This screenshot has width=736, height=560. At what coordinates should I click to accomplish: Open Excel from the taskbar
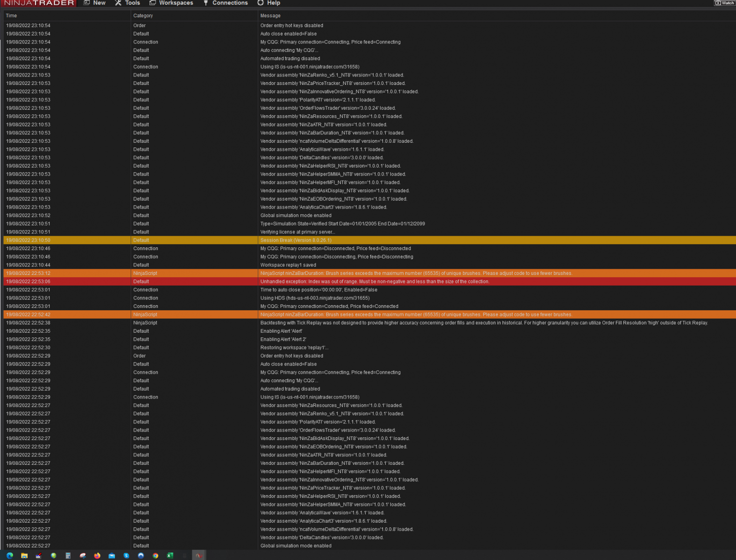click(170, 555)
